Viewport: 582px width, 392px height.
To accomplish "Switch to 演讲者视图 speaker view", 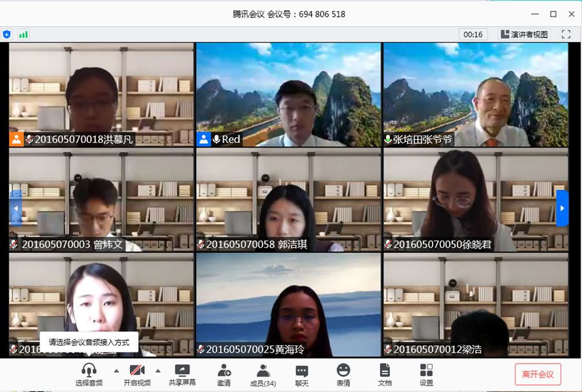I will click(524, 34).
